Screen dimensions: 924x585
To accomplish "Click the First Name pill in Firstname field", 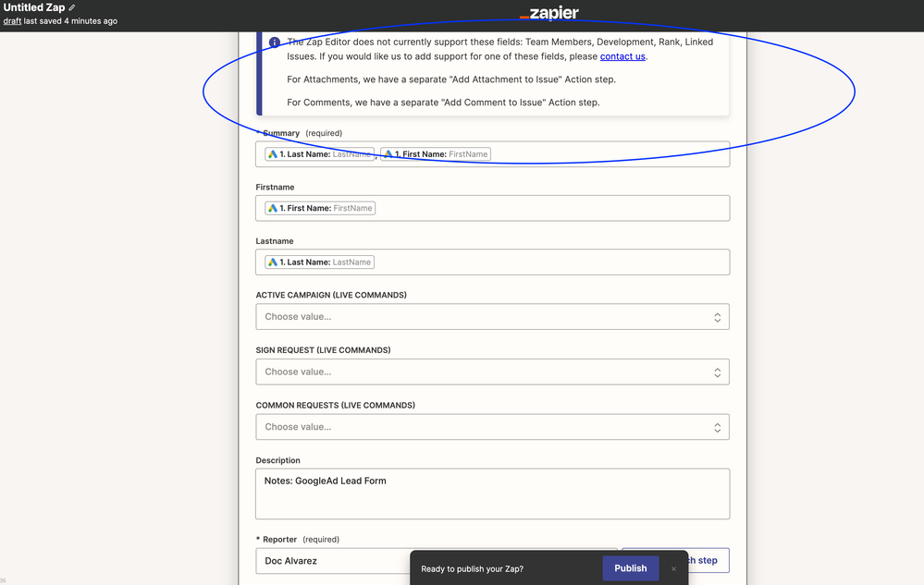I will tap(320, 208).
